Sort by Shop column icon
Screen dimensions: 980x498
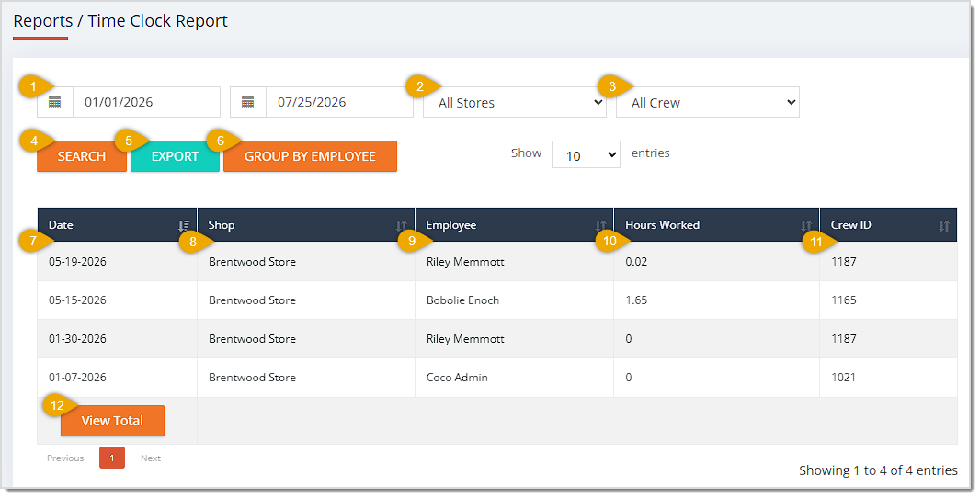(x=401, y=225)
